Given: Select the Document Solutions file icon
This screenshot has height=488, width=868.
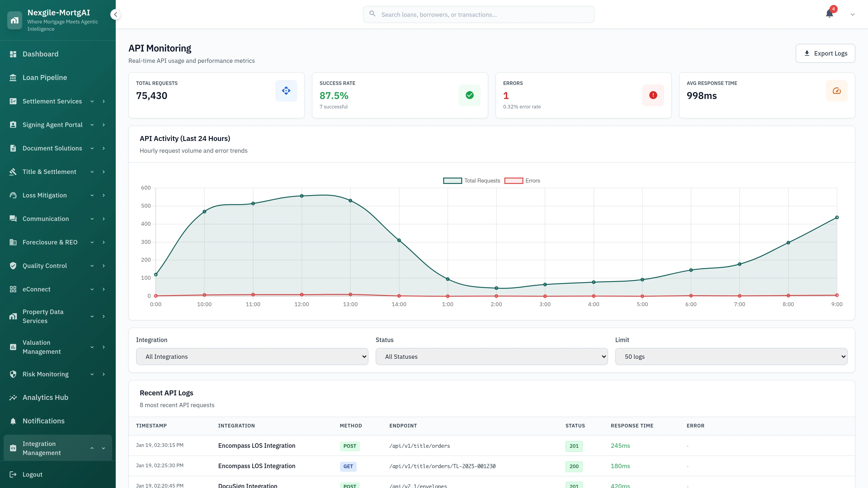Looking at the screenshot, I should coord(13,148).
